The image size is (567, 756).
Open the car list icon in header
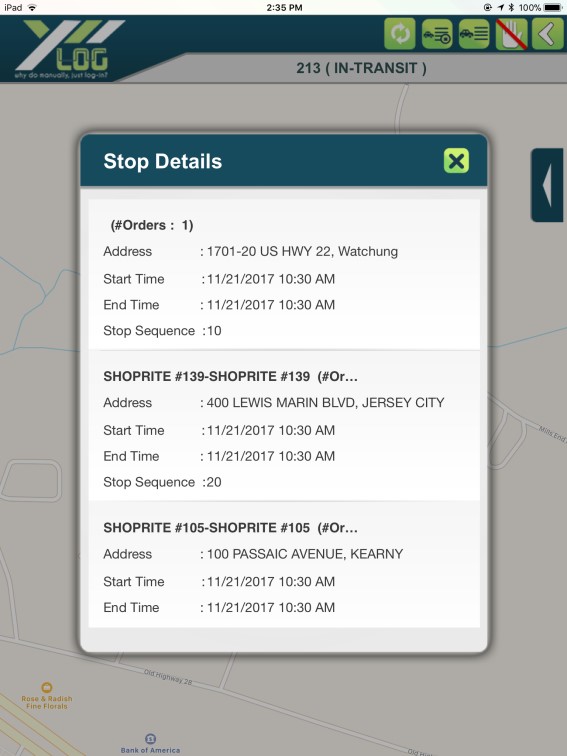pos(474,34)
